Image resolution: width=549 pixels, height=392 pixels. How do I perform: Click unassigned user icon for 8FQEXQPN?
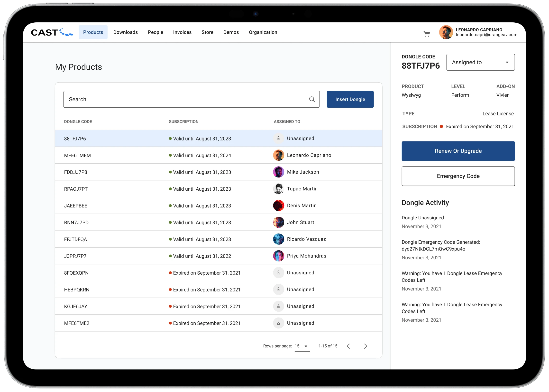[279, 273]
